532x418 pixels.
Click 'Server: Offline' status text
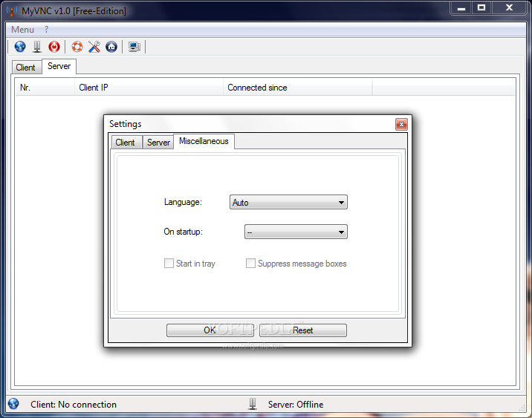click(x=296, y=404)
